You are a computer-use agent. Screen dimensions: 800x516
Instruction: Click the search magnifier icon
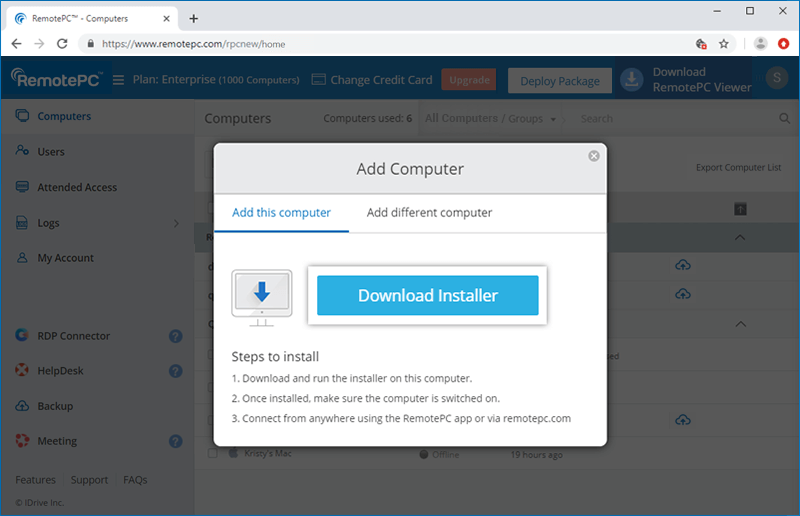(x=785, y=118)
